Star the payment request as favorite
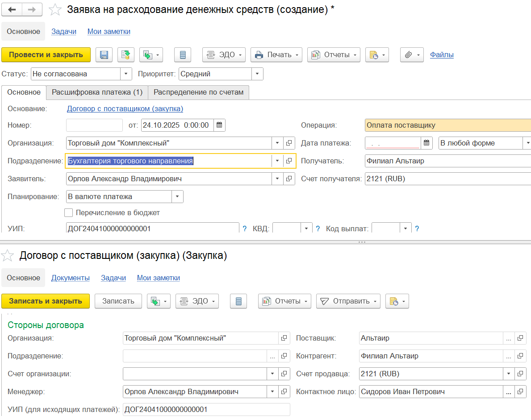Viewport: 531px width, 420px height. [55, 10]
